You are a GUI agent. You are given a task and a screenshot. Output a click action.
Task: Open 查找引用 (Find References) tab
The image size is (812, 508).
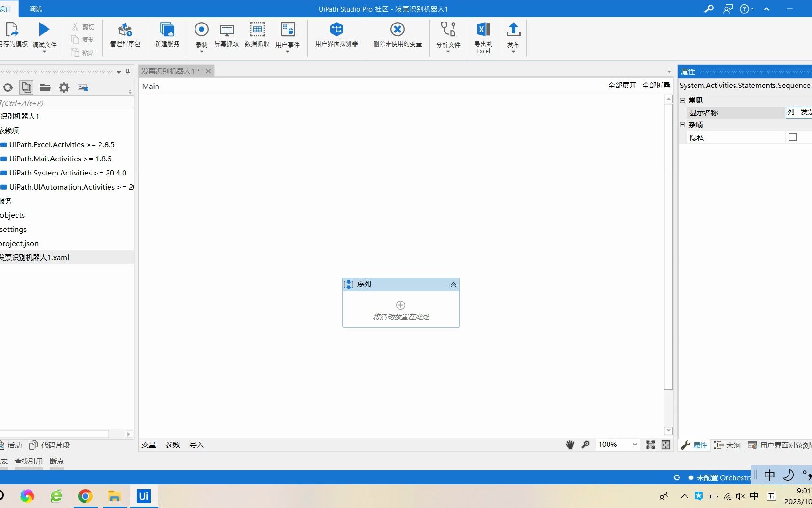pyautogui.click(x=29, y=461)
